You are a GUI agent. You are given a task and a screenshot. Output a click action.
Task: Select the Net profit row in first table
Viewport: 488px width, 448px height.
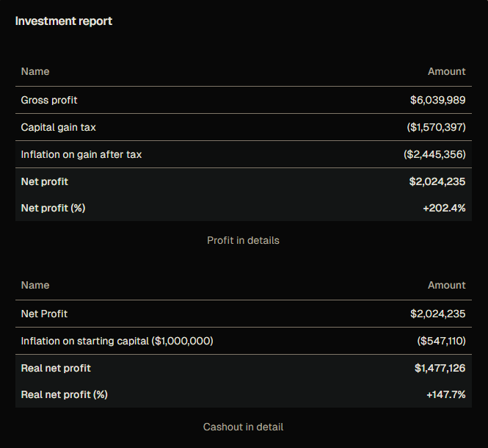pos(45,181)
